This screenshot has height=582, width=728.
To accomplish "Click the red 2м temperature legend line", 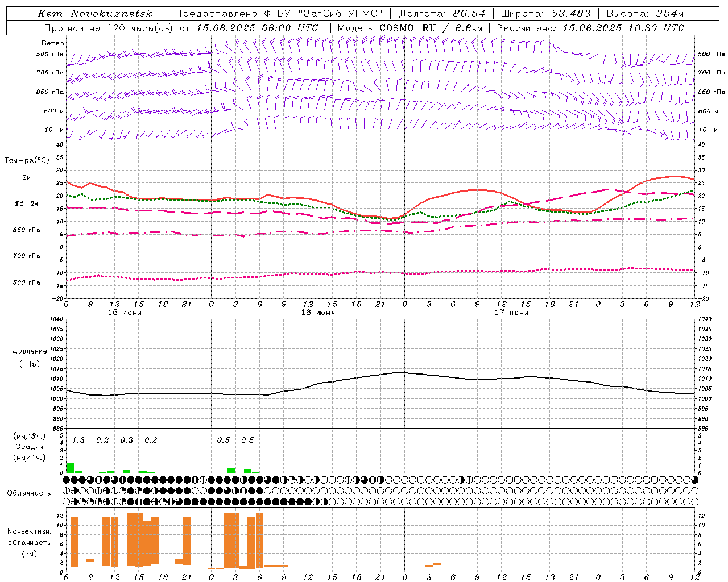I will pyautogui.click(x=26, y=184).
